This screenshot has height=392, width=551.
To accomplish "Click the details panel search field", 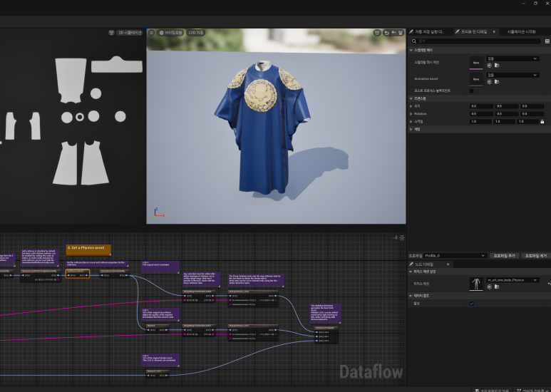I will [476, 41].
